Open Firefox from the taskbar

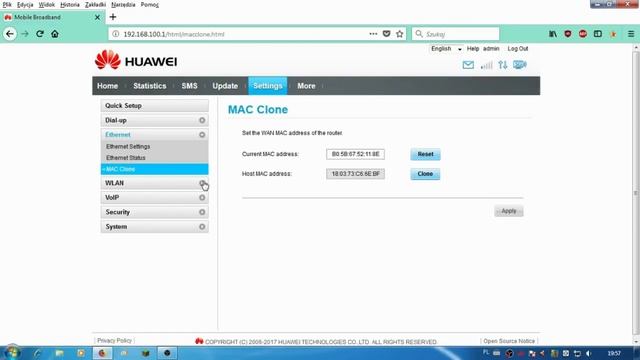point(102,353)
